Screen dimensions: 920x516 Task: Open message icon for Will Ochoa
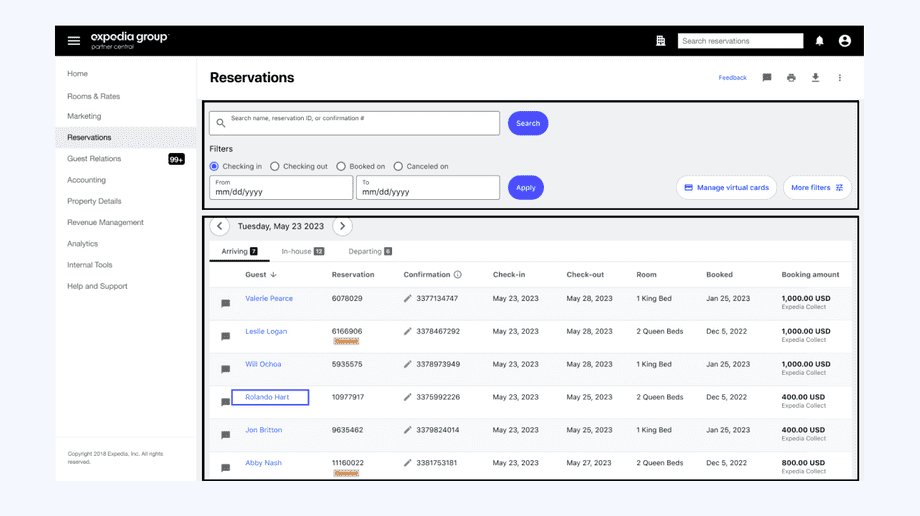pos(225,369)
